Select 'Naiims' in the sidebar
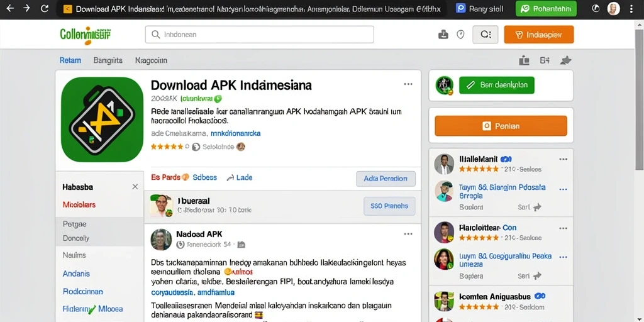This screenshot has width=644, height=322. 74,255
